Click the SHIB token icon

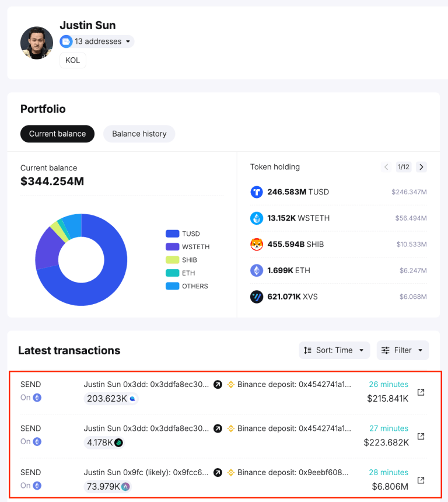click(256, 244)
